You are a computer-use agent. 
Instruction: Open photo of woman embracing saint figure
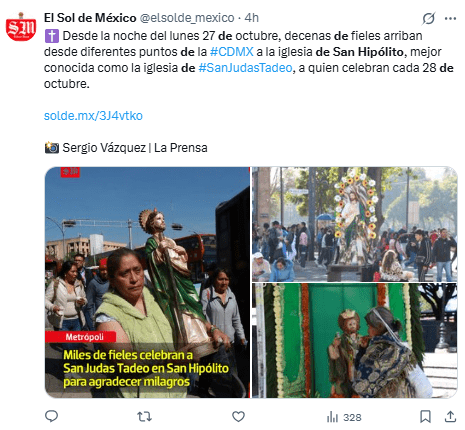[355, 340]
